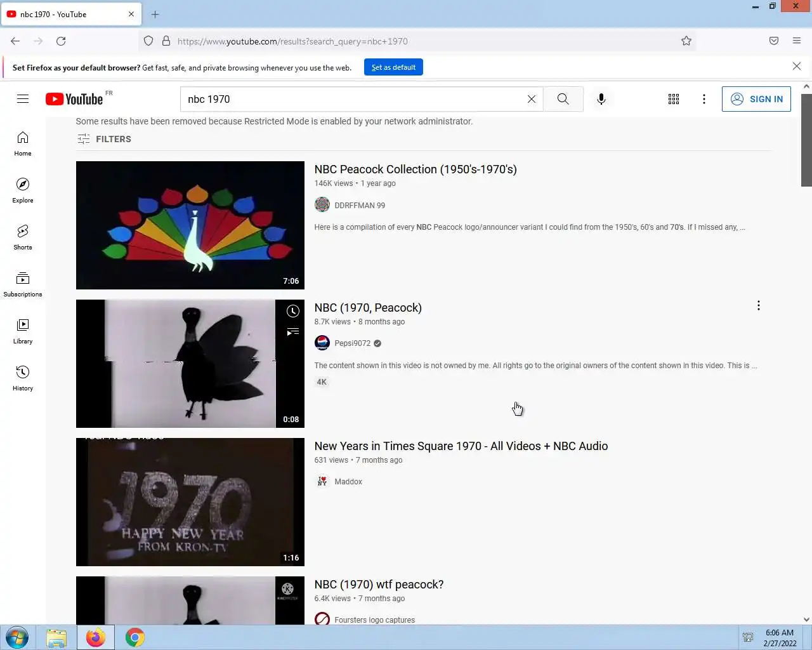Dismiss the default browser notification bar
This screenshot has width=812, height=650.
point(797,66)
